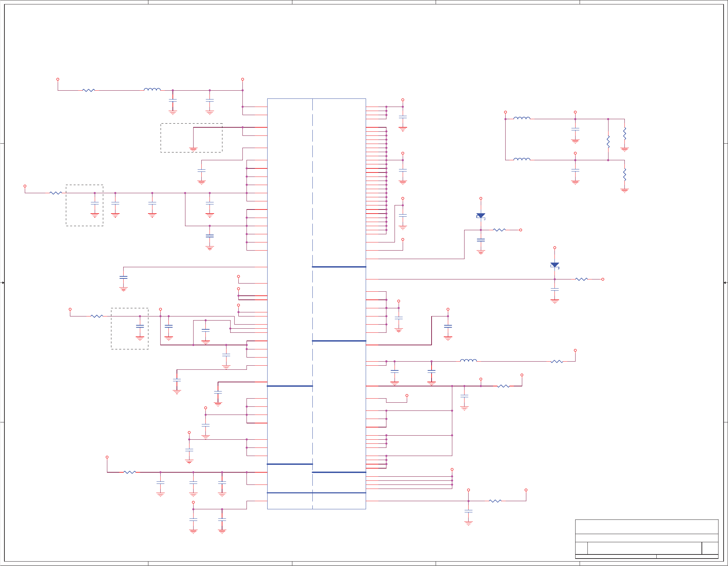Select the ground symbol under the lower Schottky diode capacitor
The image size is (728, 566).
(554, 301)
